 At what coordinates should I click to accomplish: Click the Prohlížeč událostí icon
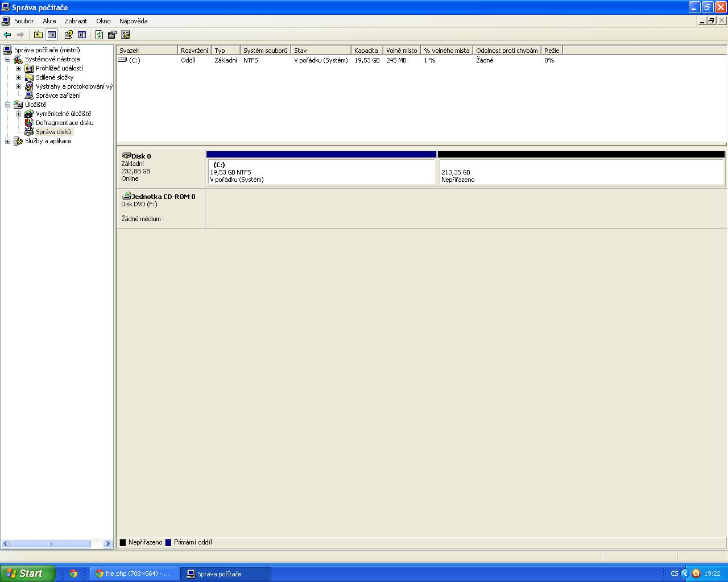coord(29,68)
